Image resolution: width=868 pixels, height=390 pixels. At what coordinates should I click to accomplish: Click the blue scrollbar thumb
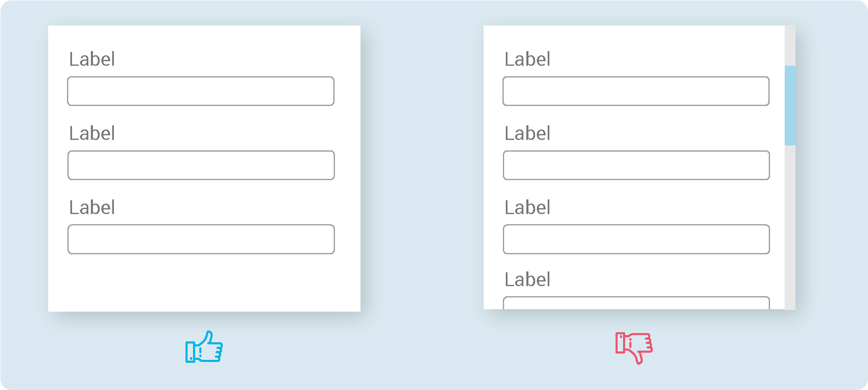(x=790, y=106)
